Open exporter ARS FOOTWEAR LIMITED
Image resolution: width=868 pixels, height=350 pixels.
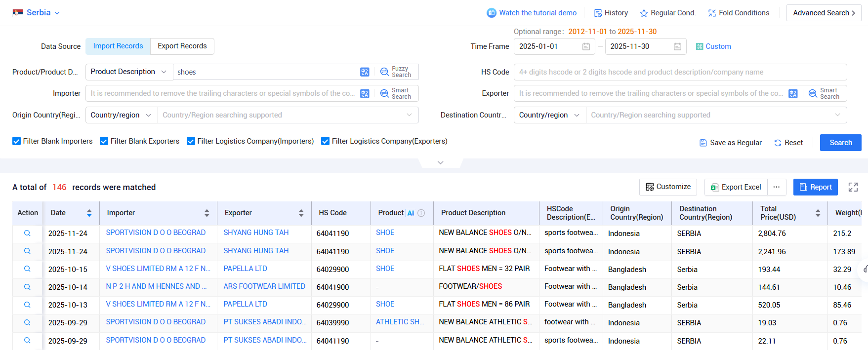264,286
